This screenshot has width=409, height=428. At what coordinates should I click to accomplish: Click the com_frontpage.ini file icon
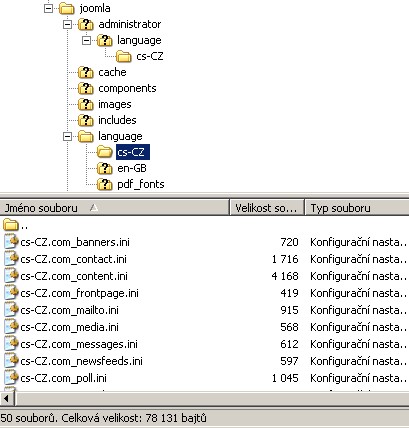point(11,293)
